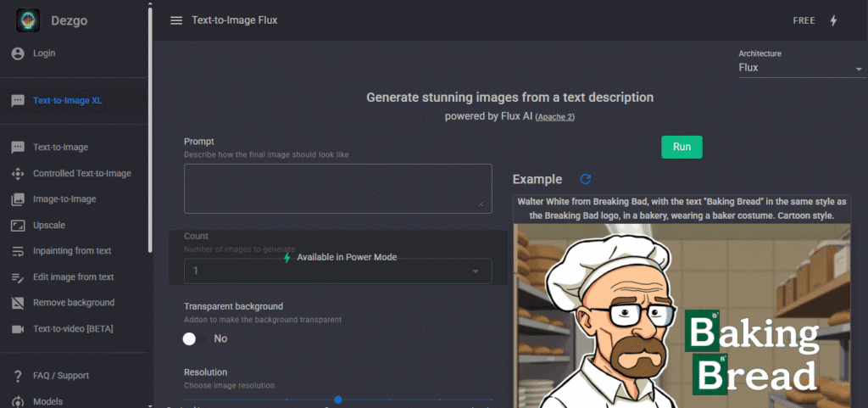The image size is (868, 408).
Task: Click the FAQ question mark icon
Action: 18,376
